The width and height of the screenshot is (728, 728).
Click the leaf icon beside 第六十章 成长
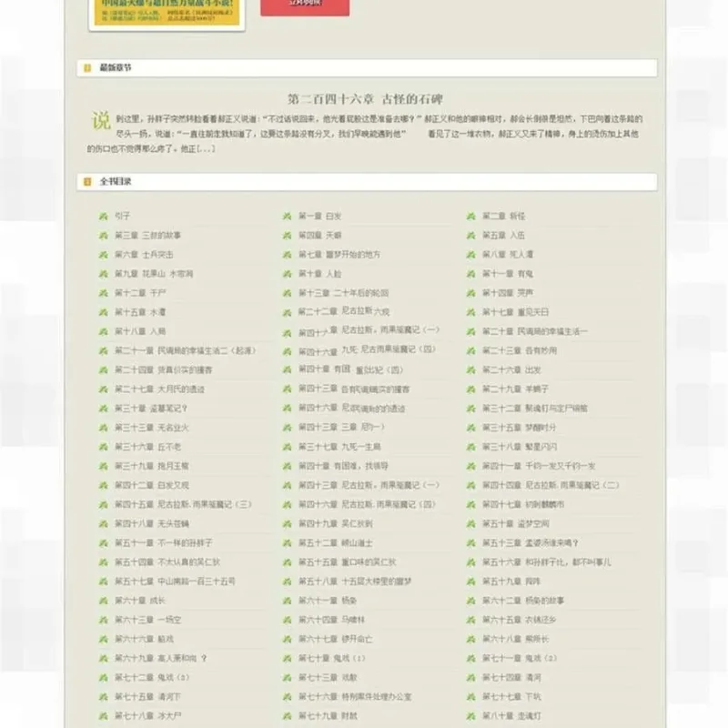point(103,601)
